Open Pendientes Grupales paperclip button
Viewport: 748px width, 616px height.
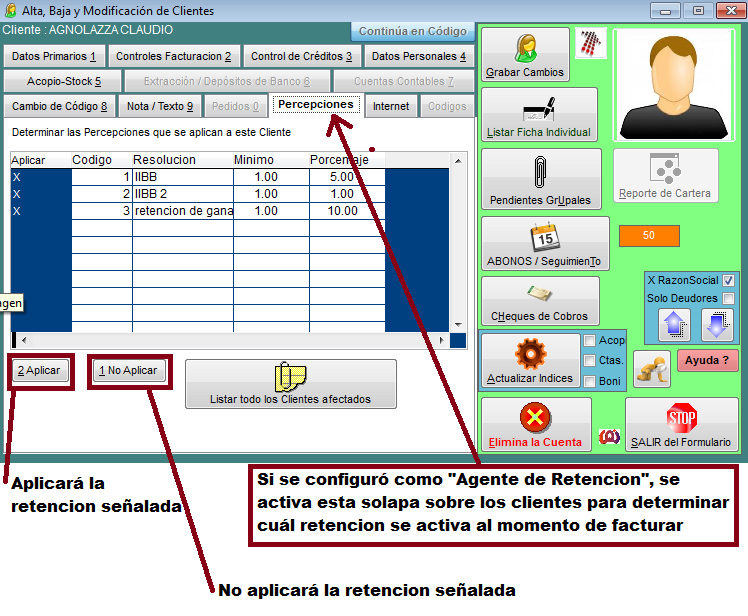pos(541,179)
